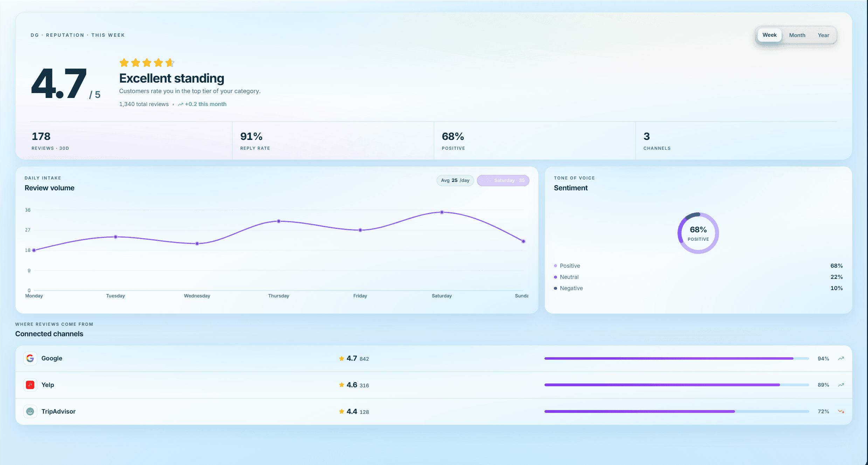Click the trend arrow before +0.2 this month
This screenshot has width=868, height=465.
click(180, 104)
